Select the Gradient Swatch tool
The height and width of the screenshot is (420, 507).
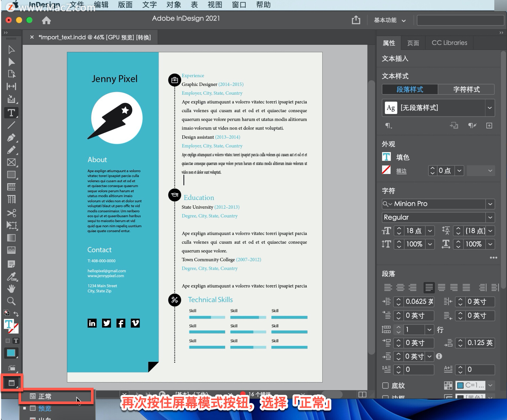(x=11, y=238)
